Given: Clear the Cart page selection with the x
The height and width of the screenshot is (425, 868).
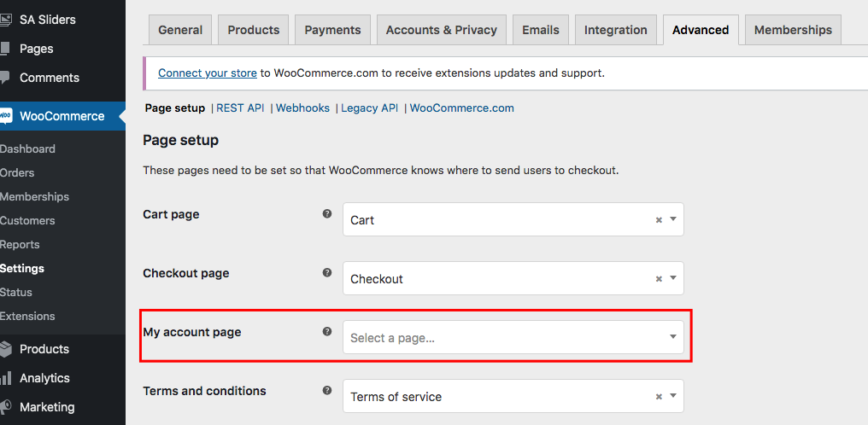Looking at the screenshot, I should click(659, 220).
